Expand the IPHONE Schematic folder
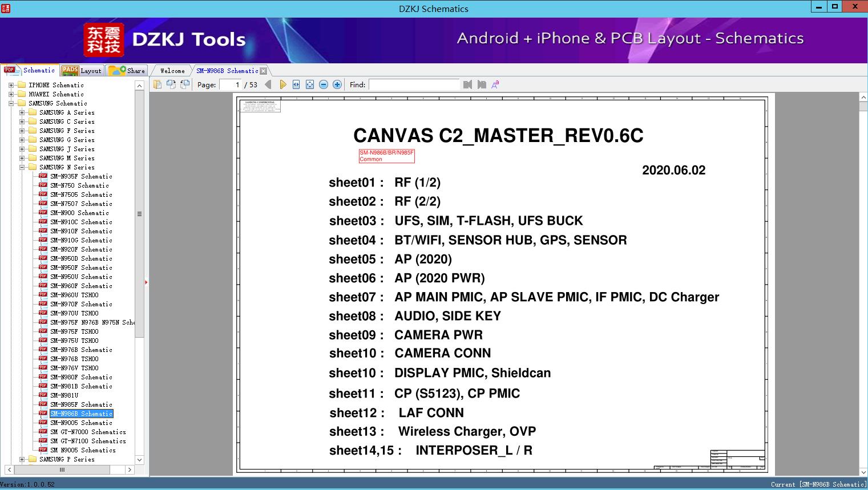868x490 pixels. tap(11, 85)
